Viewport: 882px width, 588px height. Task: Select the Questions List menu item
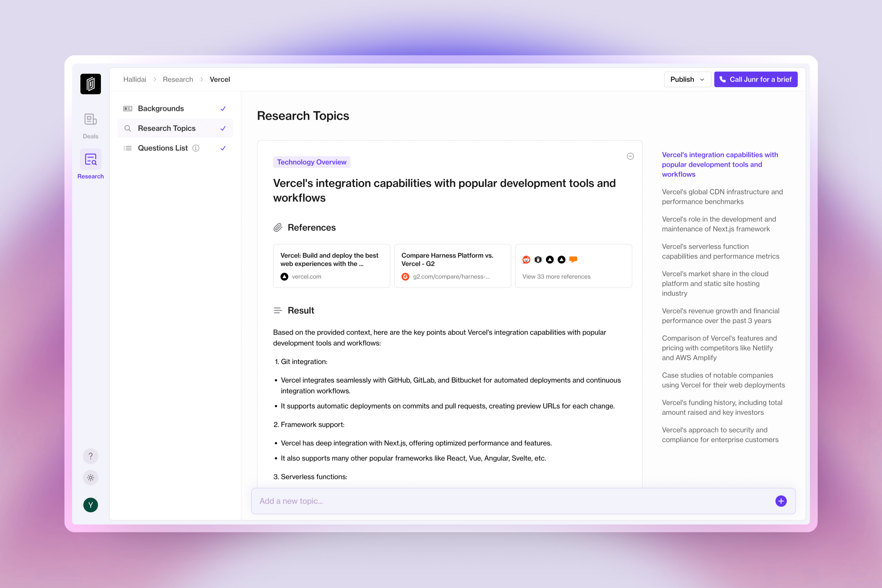[x=175, y=148]
